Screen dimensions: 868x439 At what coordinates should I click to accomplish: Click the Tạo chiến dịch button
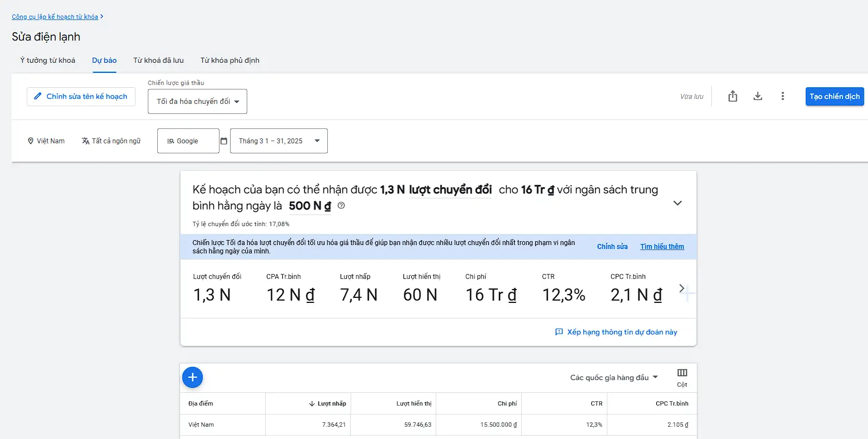coord(835,97)
